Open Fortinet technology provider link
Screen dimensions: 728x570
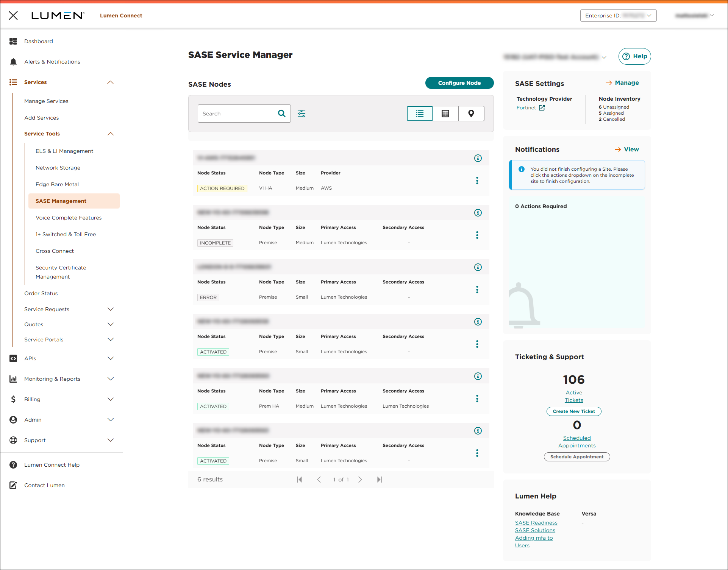coord(526,108)
